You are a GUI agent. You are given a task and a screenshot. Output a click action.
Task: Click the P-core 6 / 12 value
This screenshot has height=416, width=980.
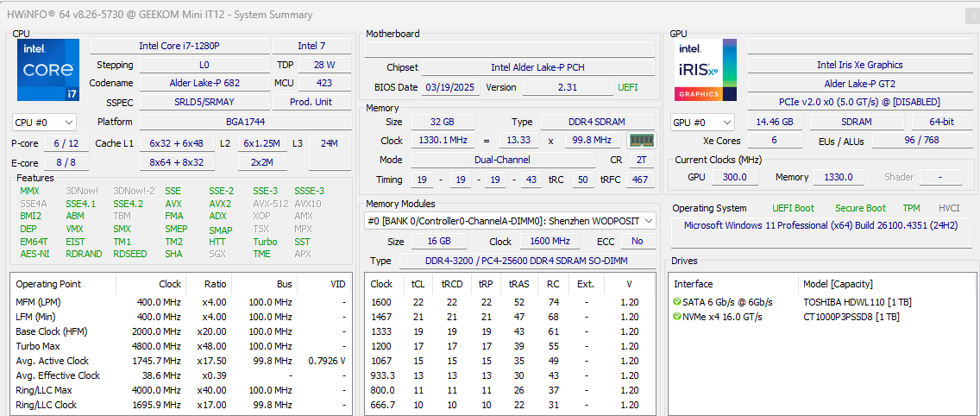point(66,144)
